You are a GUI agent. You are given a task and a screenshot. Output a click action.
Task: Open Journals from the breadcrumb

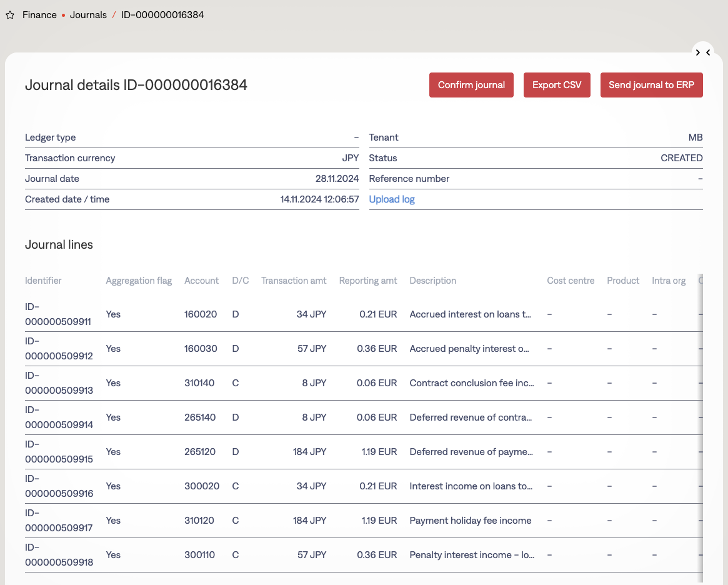88,15
